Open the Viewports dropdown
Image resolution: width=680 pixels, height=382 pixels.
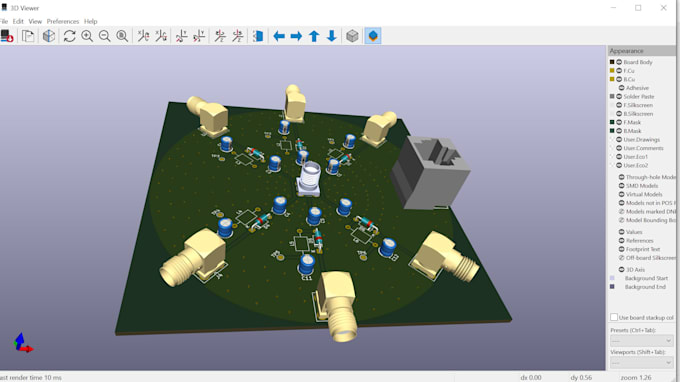pos(641,362)
